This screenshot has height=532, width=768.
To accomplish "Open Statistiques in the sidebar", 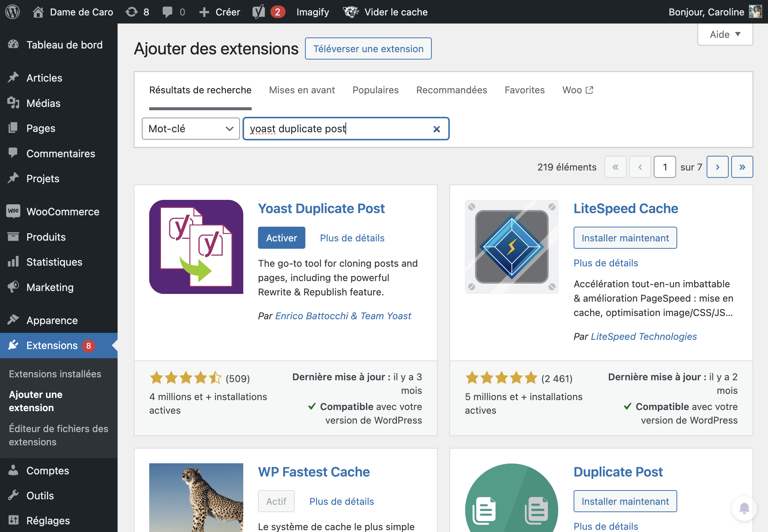I will (x=59, y=262).
